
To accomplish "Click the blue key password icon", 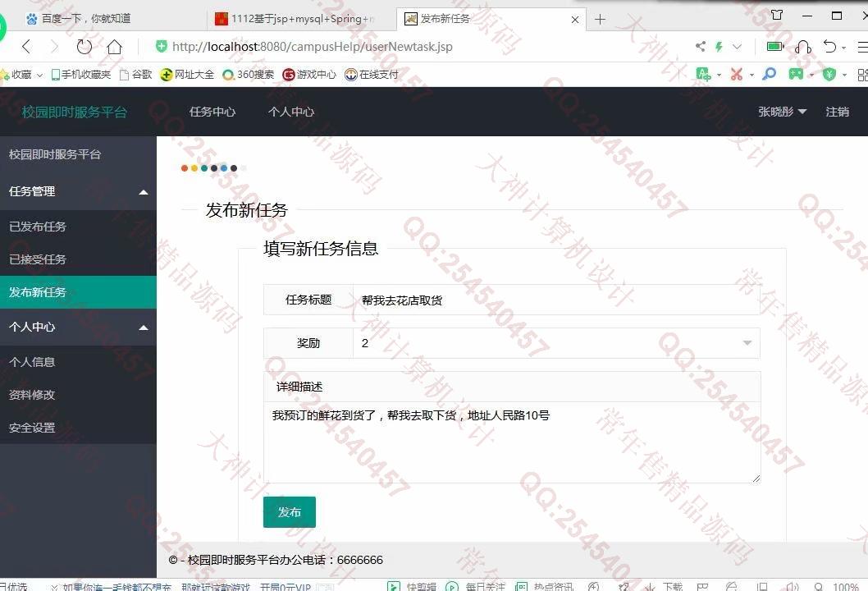I will pyautogui.click(x=769, y=74).
